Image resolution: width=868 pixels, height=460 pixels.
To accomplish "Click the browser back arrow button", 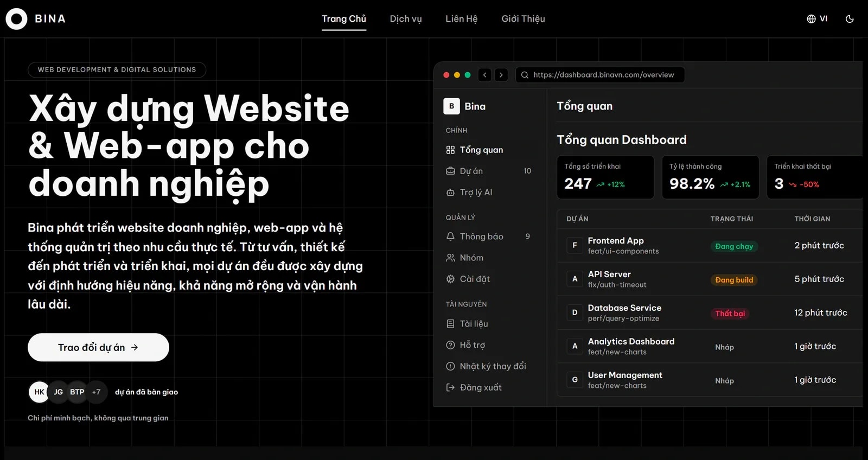I will (x=485, y=75).
